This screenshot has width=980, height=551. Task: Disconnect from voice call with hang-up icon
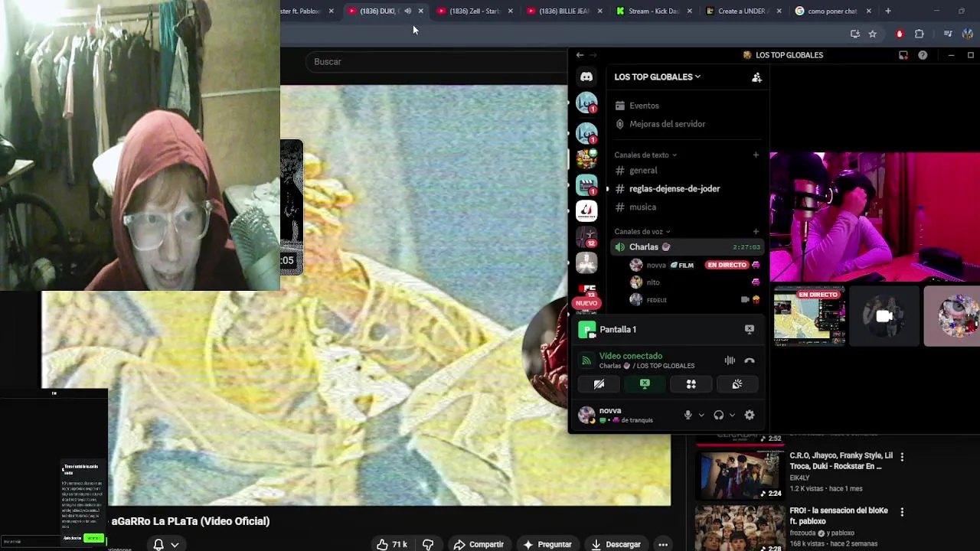[750, 360]
